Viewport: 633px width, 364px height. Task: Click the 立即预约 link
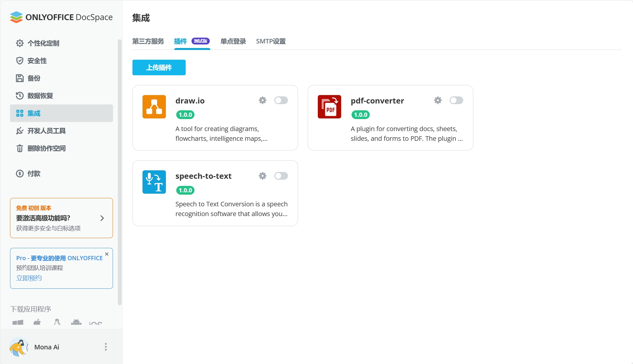tap(29, 278)
